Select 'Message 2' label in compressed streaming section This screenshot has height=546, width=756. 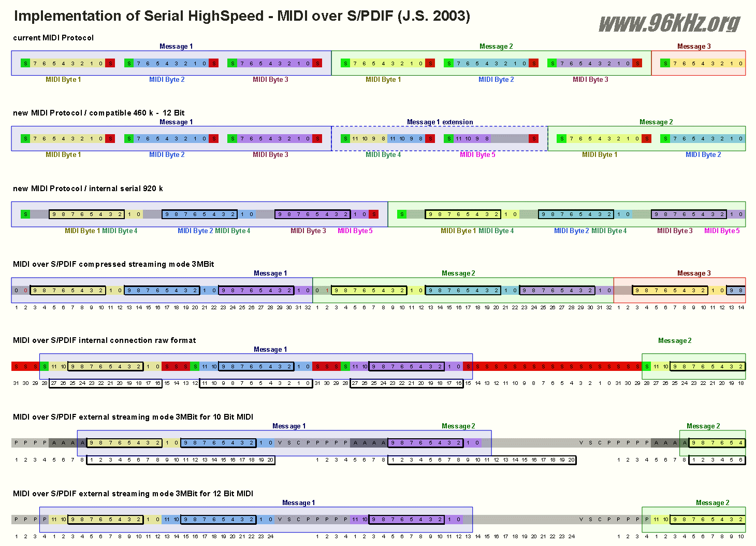point(458,274)
